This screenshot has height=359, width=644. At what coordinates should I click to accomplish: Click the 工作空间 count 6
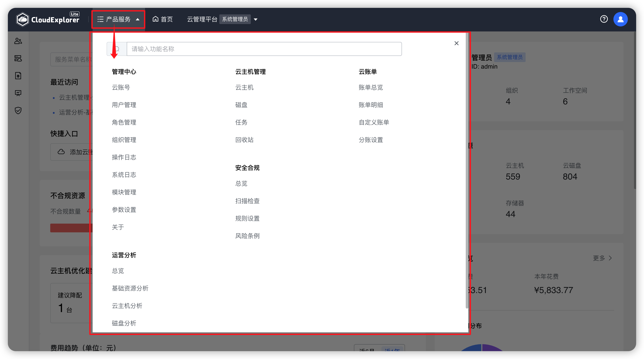[565, 102]
